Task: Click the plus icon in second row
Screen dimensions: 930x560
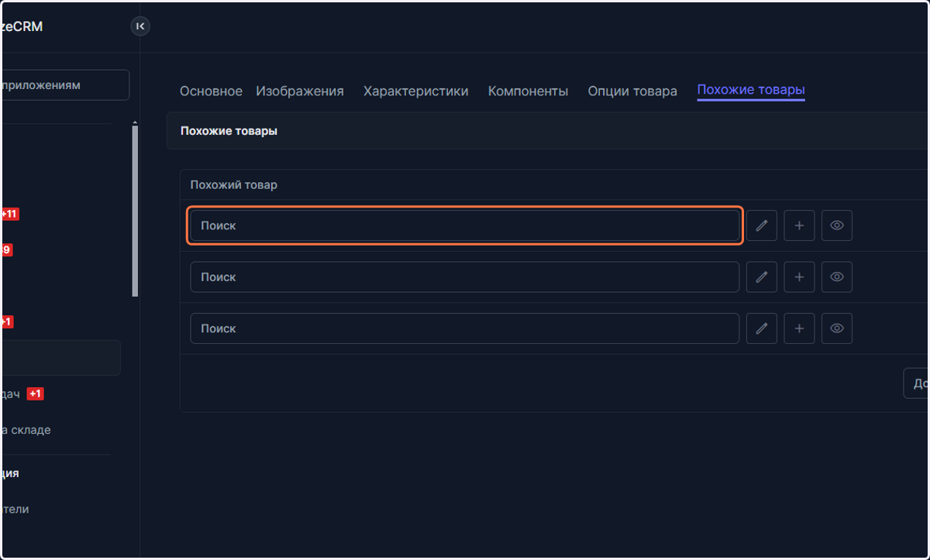Action: coord(799,277)
